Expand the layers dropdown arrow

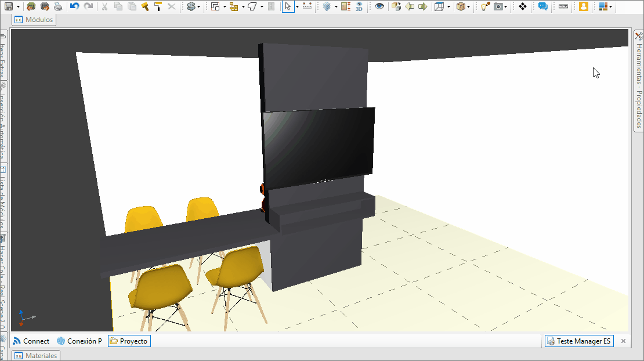tap(336, 6)
